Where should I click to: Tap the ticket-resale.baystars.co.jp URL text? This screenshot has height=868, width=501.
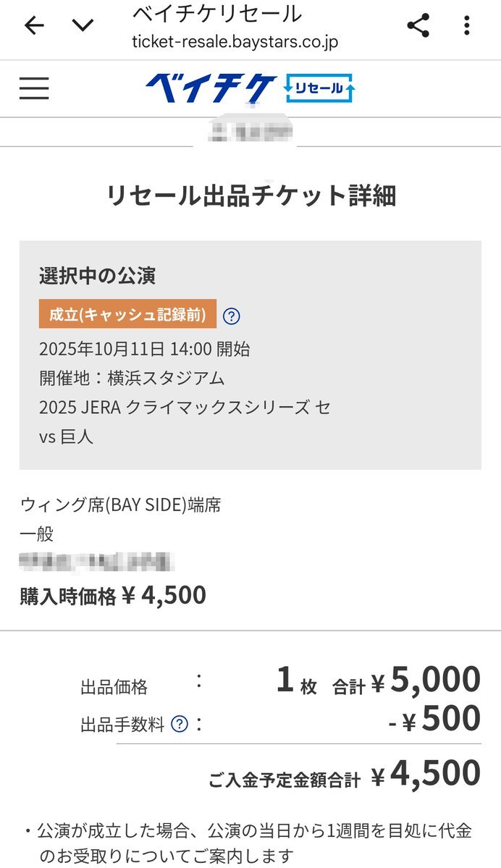point(235,41)
